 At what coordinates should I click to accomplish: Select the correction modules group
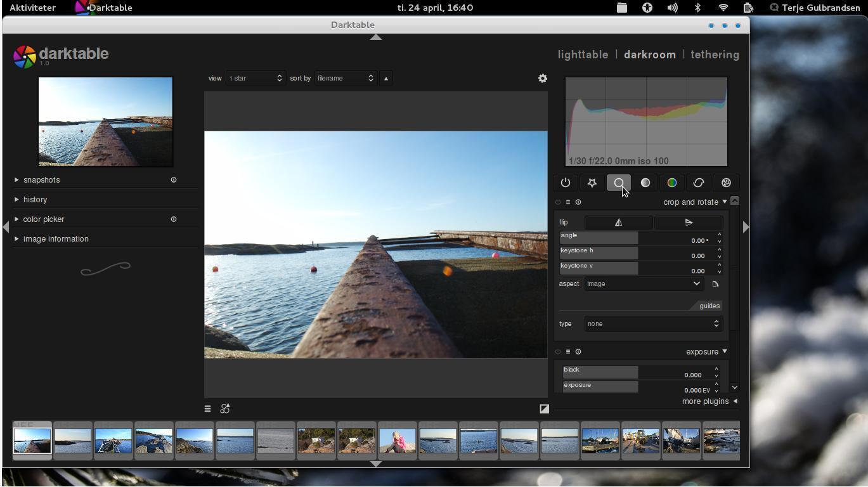(x=699, y=183)
